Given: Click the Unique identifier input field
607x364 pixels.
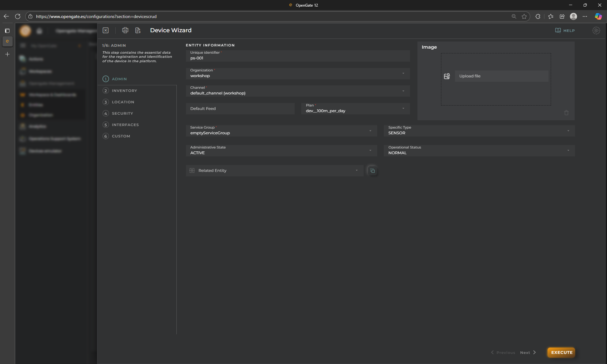Looking at the screenshot, I should (x=297, y=58).
